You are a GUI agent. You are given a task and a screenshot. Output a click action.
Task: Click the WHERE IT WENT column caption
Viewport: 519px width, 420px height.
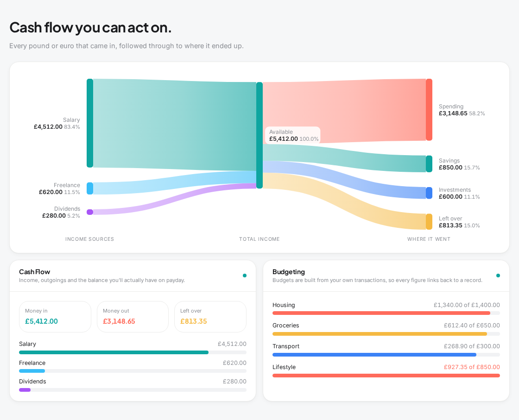tap(429, 239)
